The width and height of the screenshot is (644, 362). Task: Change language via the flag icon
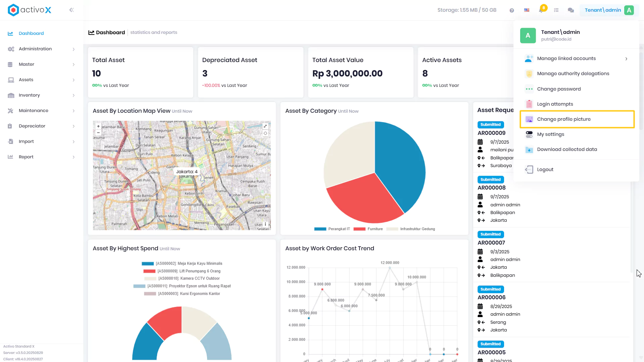point(527,10)
